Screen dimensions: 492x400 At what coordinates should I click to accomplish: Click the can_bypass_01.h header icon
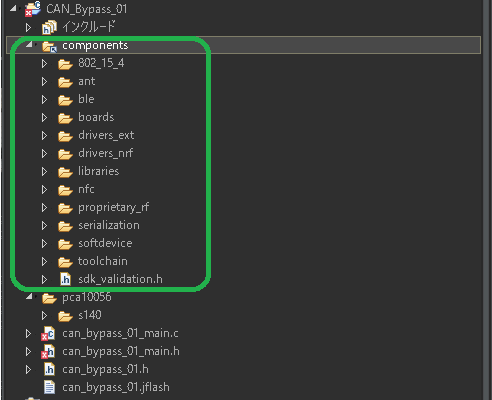pyautogui.click(x=49, y=369)
